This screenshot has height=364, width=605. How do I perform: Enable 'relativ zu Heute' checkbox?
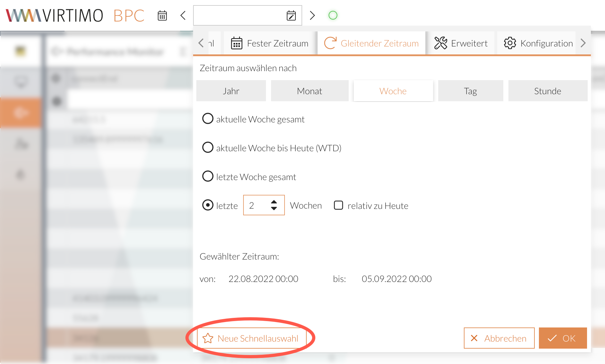[x=338, y=205]
